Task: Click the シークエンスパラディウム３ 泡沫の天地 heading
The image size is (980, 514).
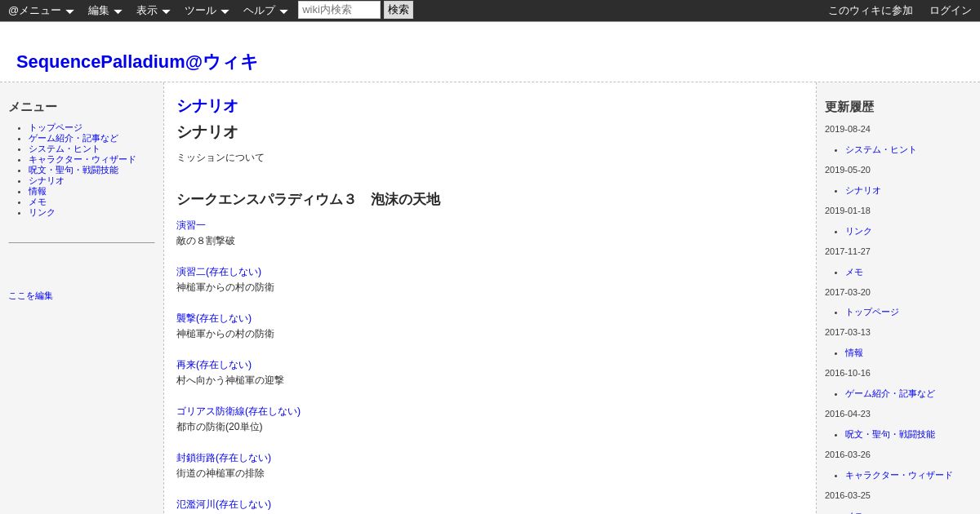Action: (309, 199)
